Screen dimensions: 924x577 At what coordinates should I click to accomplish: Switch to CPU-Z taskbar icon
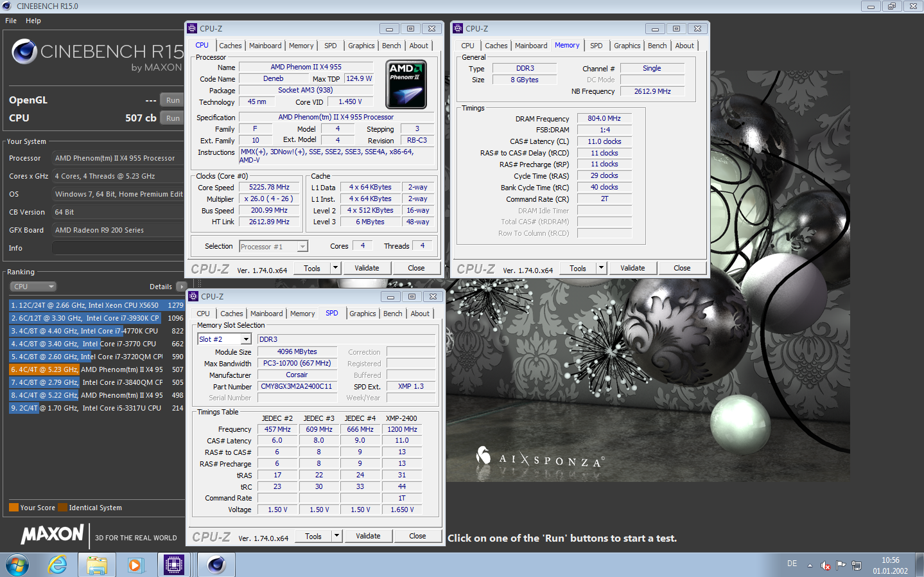pos(174,565)
